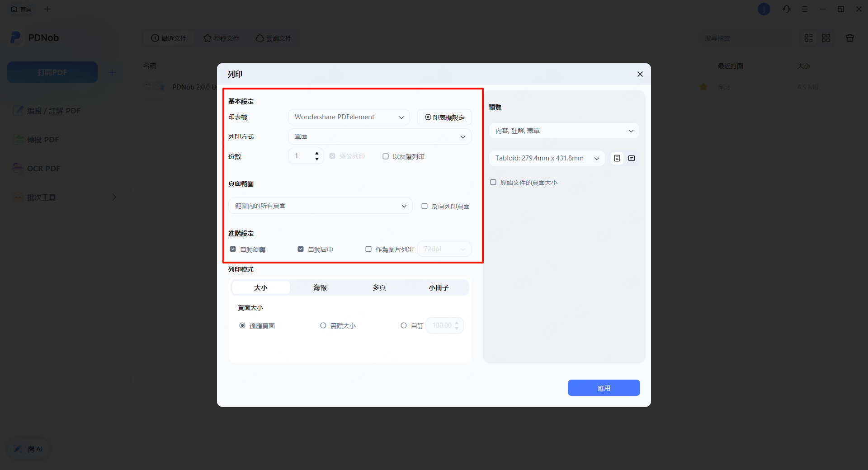
Task: Choose the landscape orientation icon
Action: (632, 158)
